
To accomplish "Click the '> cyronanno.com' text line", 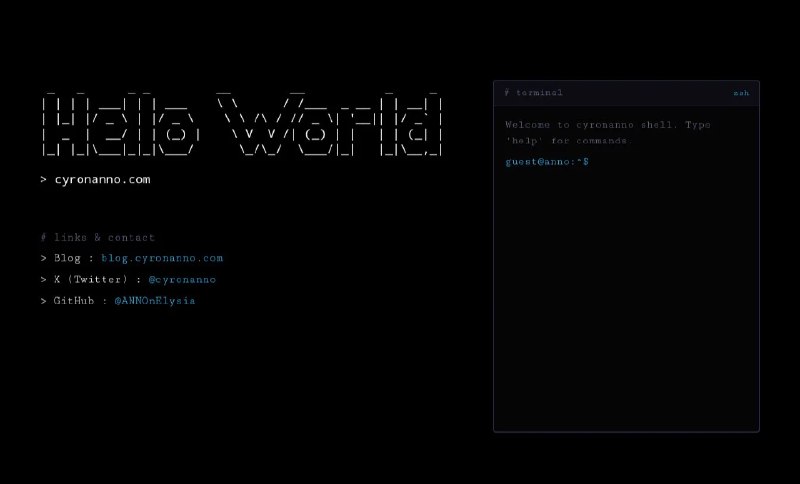I will 95,180.
